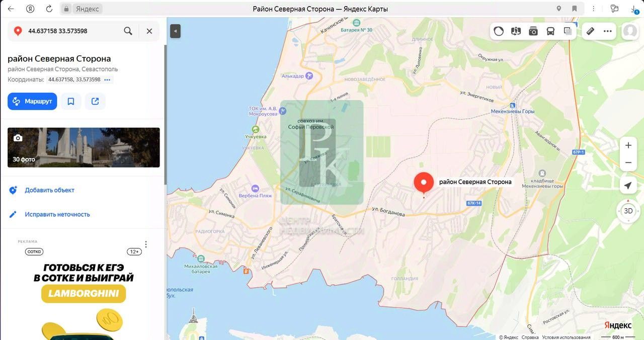The width and height of the screenshot is (644, 340).
Task: Build a route with Маршрут button
Action: click(x=32, y=101)
